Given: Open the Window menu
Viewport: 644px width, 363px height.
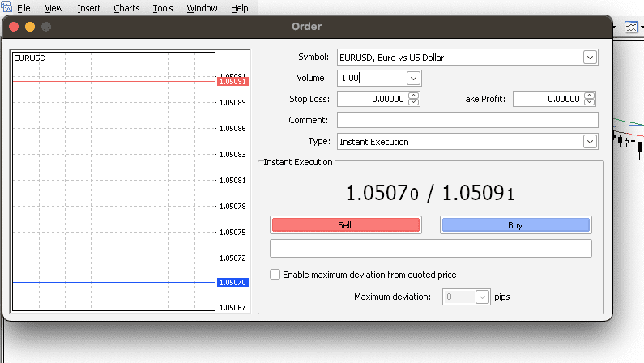Looking at the screenshot, I should point(202,8).
